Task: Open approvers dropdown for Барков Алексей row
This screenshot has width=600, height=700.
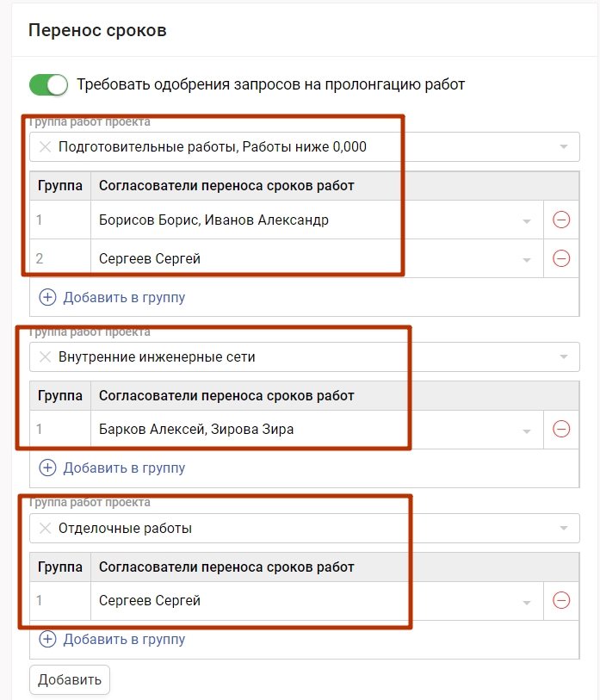Action: (526, 430)
